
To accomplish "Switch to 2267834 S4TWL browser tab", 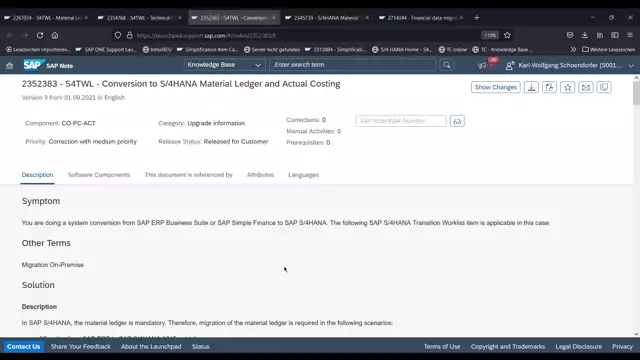I will [46, 18].
